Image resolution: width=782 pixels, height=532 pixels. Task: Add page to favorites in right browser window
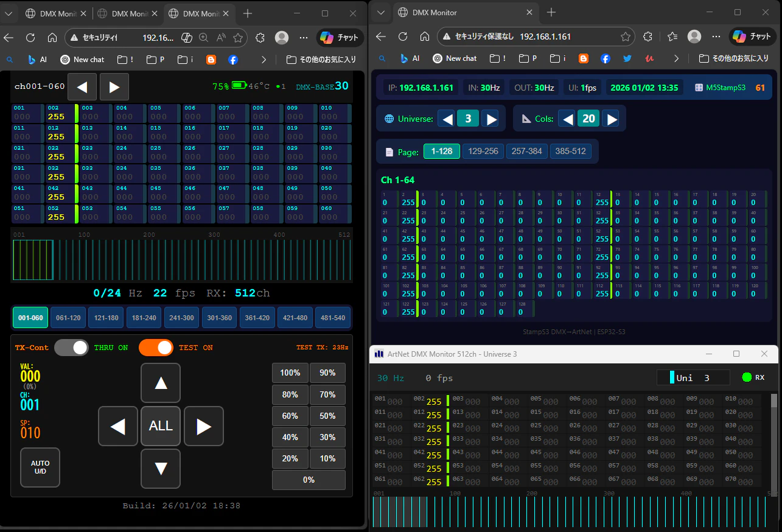point(626,37)
